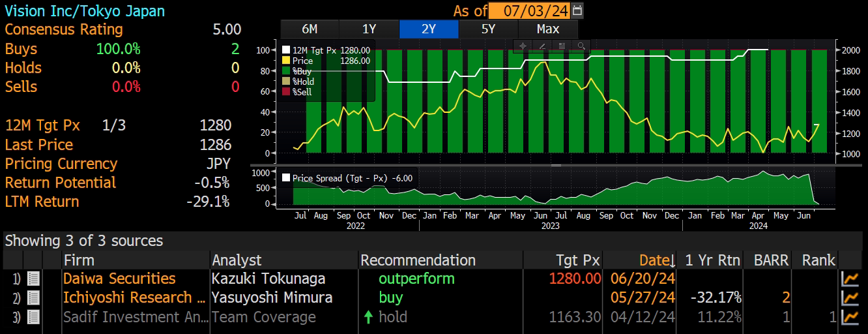Sort table by Analyst column header

[237, 260]
